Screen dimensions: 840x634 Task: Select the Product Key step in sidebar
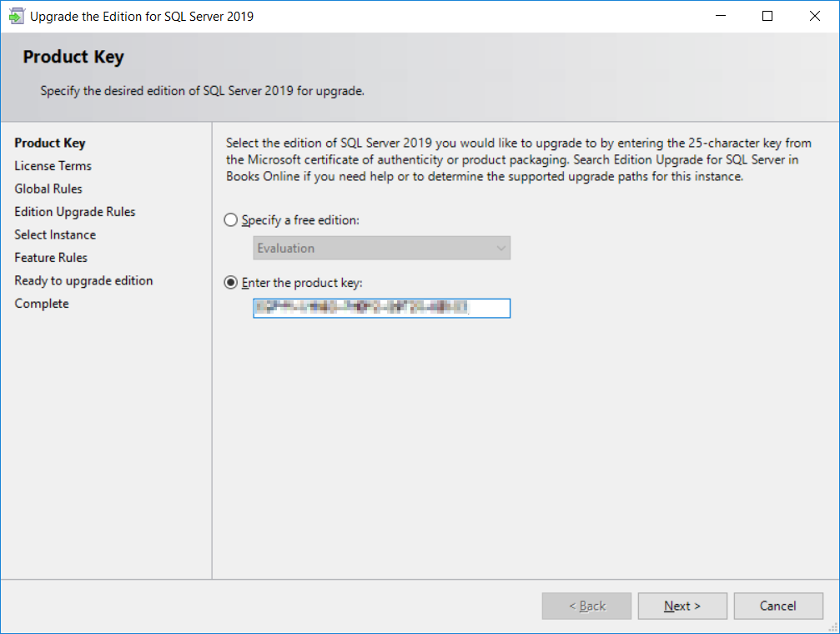50,143
